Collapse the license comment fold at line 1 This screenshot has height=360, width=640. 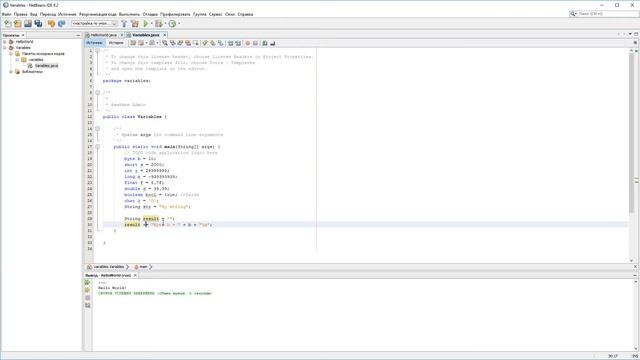click(98, 51)
